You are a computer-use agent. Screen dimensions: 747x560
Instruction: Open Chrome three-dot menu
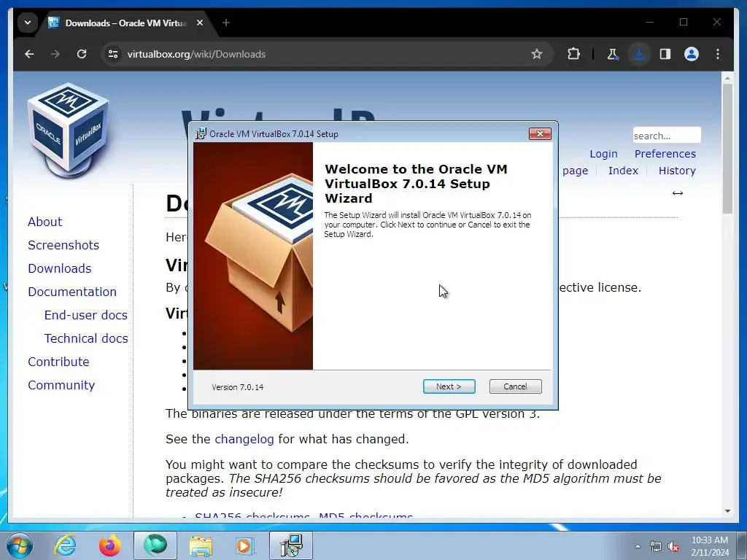point(718,54)
